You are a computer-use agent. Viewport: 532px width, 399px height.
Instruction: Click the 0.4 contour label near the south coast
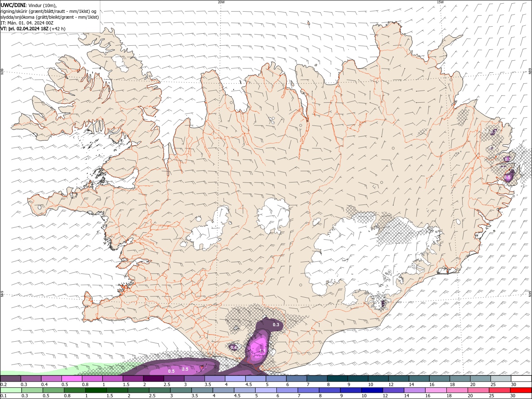(234, 347)
